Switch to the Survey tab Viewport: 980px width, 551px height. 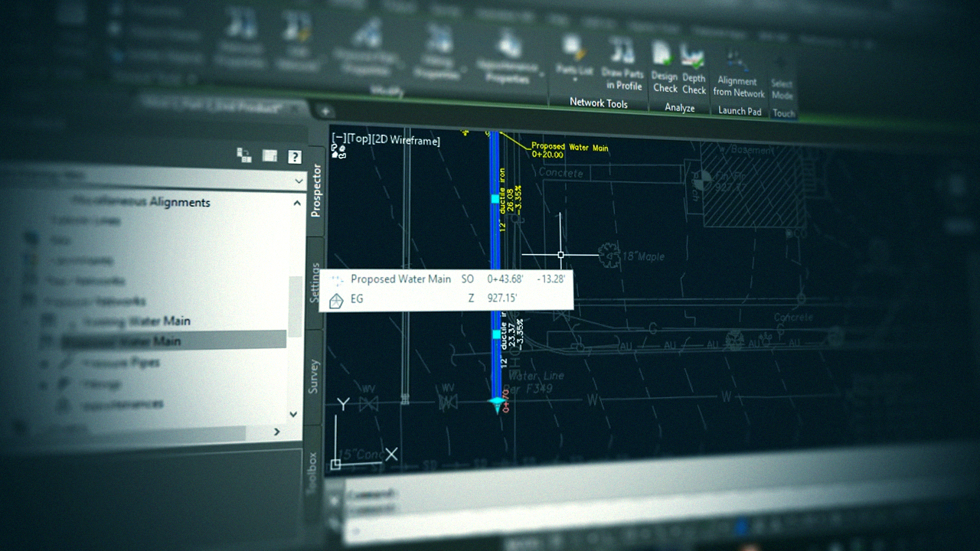pos(314,375)
